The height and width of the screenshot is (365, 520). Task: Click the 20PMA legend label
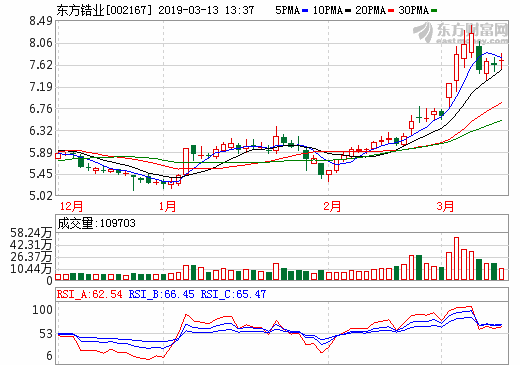tap(370, 10)
